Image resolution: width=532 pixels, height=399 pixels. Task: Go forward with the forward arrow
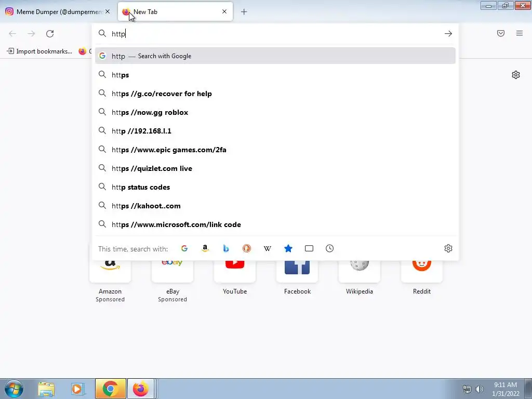(x=31, y=34)
